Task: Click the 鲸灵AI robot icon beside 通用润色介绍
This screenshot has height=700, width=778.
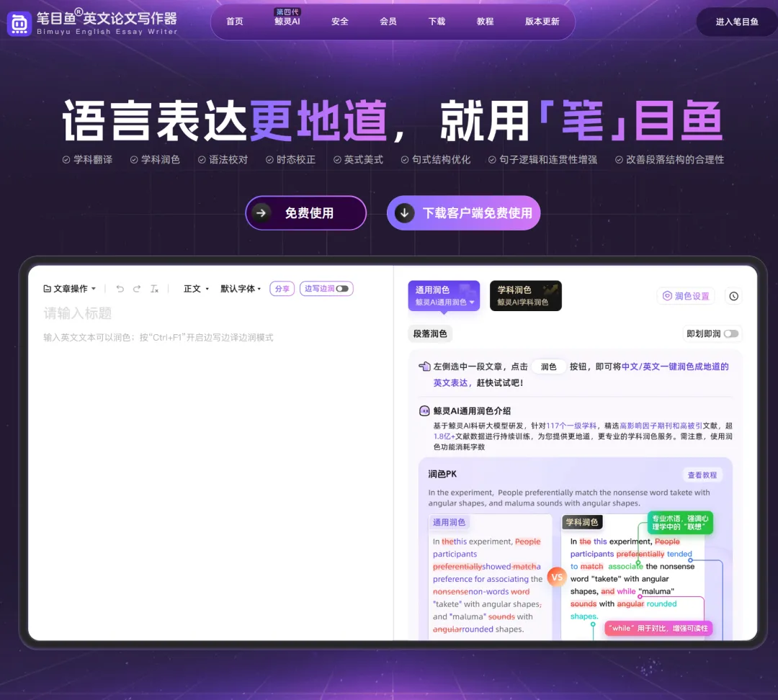Action: pyautogui.click(x=424, y=410)
